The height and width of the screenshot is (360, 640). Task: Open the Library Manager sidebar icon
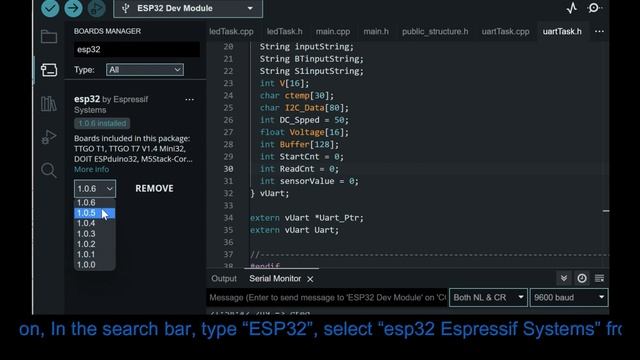click(49, 104)
